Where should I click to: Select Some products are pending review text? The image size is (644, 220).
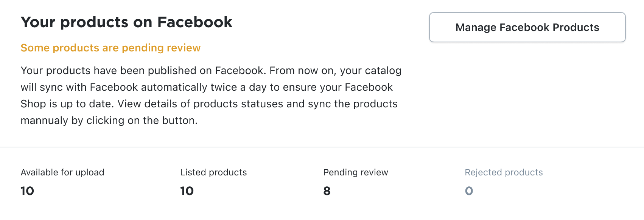click(x=110, y=48)
